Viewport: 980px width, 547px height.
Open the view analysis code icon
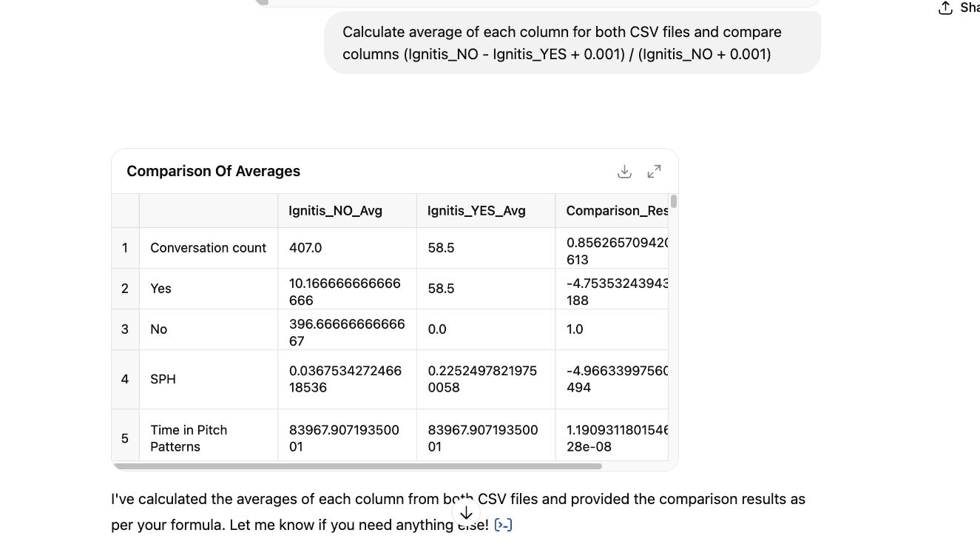[503, 525]
